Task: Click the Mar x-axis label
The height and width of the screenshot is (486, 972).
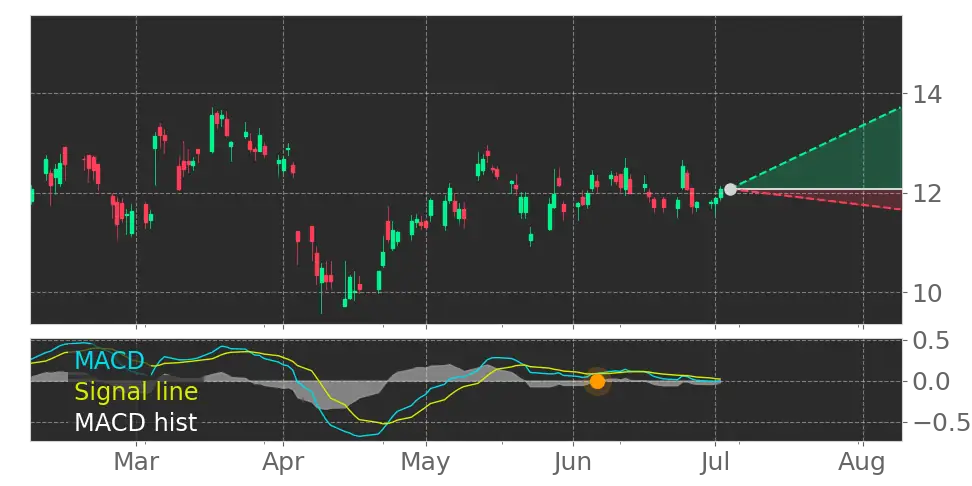Action: [x=136, y=462]
